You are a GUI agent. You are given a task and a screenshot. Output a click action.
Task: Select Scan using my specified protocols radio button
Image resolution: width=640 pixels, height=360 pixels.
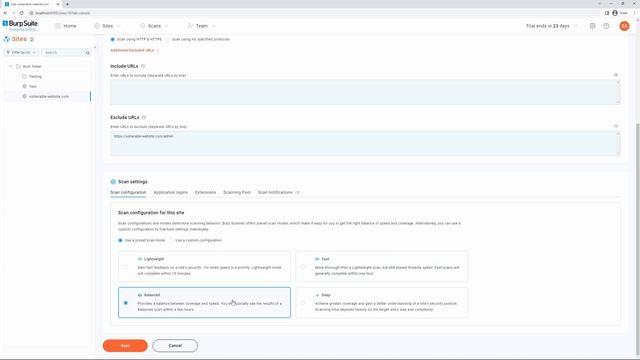point(168,39)
